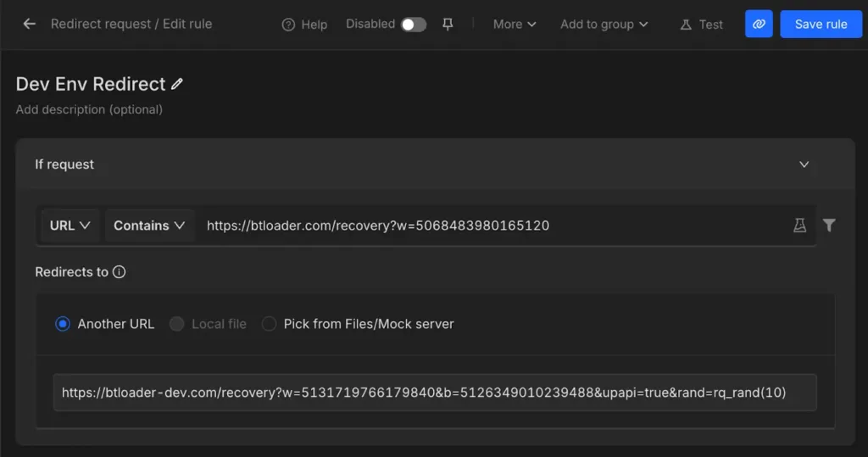Pin this rule with the pin icon
Screen dimensions: 868x457
448,24
